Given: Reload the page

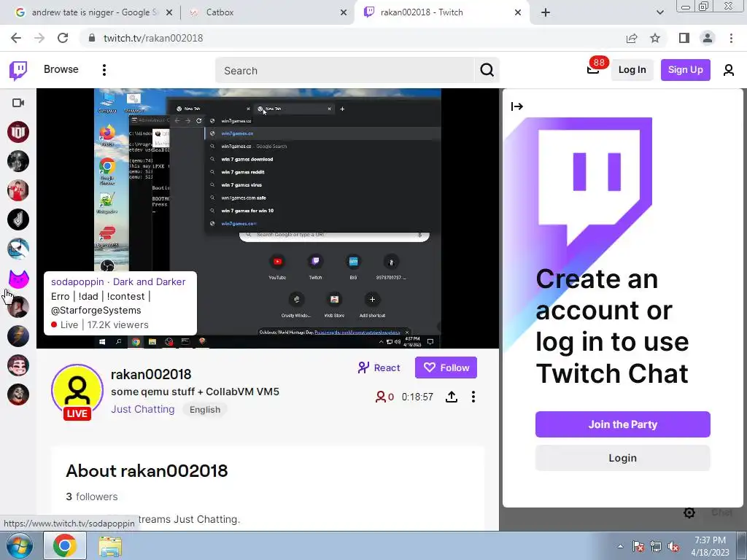Looking at the screenshot, I should point(63,38).
